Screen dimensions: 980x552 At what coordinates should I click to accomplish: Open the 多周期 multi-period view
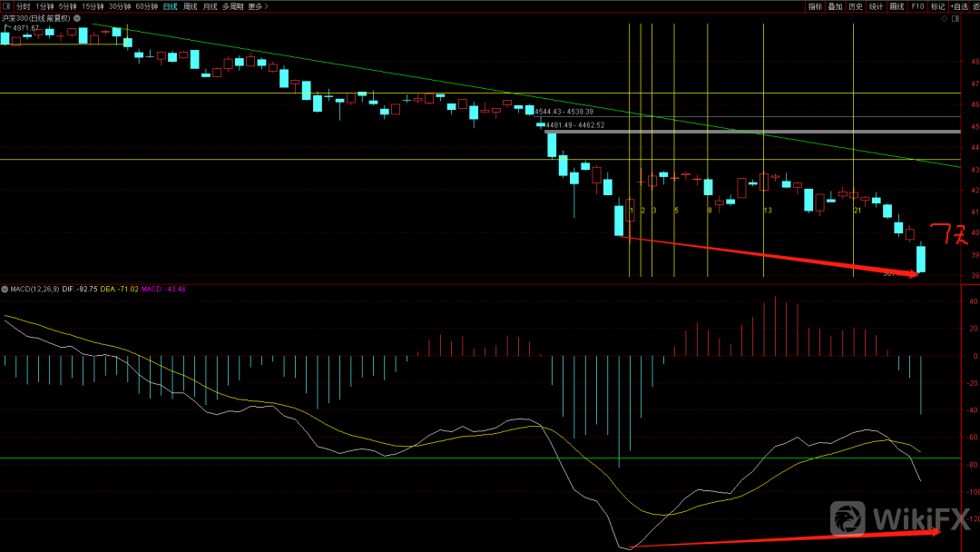pyautogui.click(x=232, y=6)
